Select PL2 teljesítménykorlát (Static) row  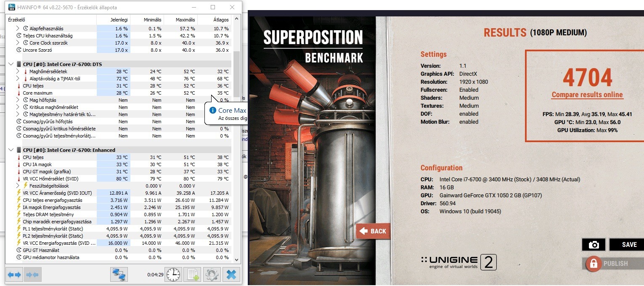119,236
